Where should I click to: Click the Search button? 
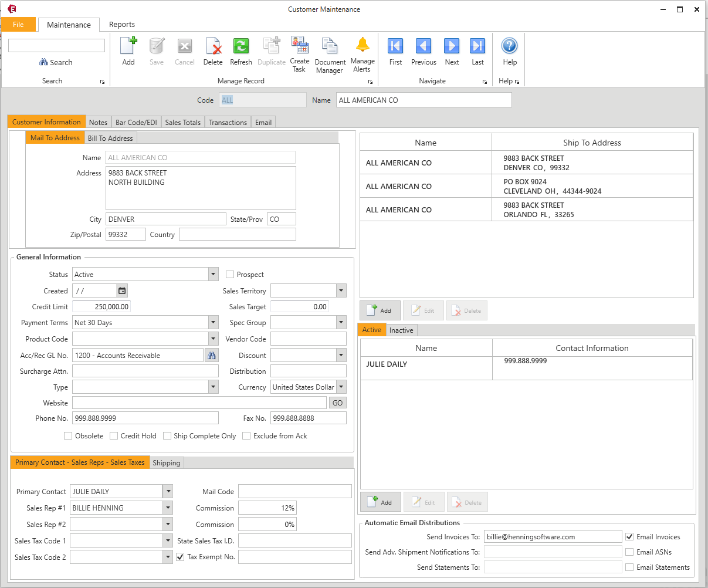(x=56, y=62)
